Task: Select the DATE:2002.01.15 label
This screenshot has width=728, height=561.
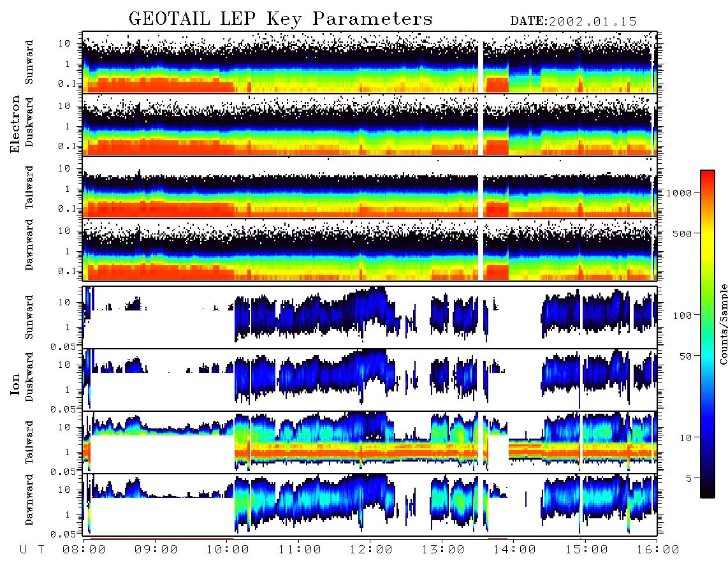Action: coord(573,22)
